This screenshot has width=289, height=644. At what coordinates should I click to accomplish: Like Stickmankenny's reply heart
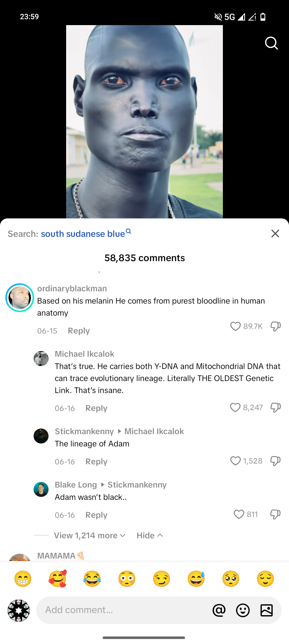pos(235,461)
